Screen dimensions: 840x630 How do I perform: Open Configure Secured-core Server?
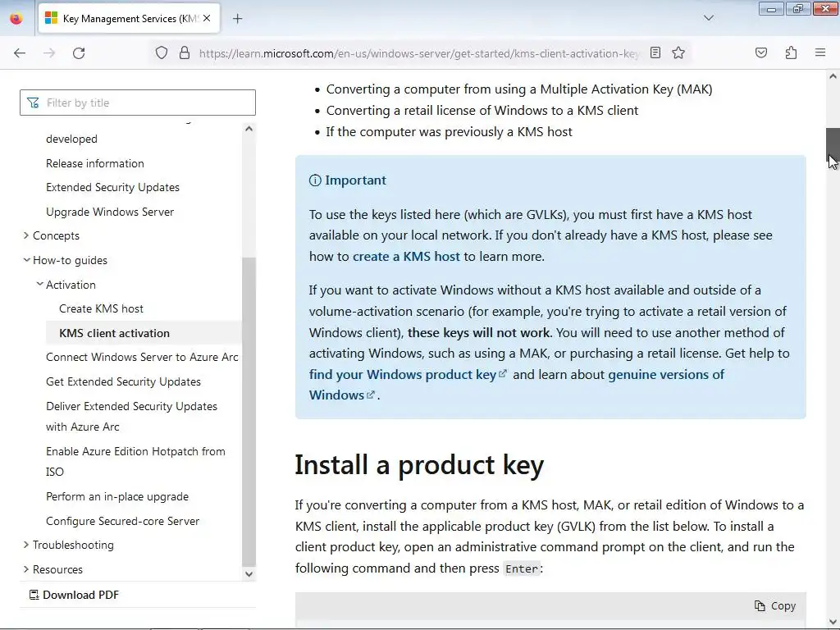(x=123, y=521)
